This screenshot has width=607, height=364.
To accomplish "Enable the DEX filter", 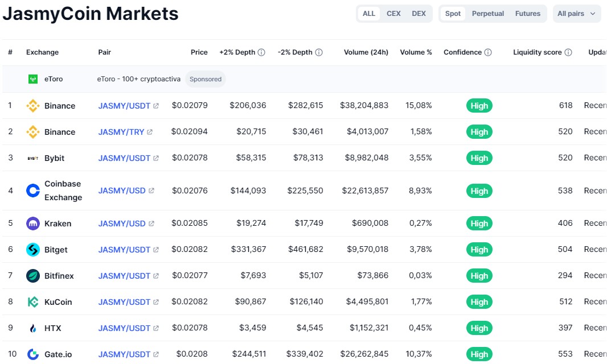I will (419, 13).
